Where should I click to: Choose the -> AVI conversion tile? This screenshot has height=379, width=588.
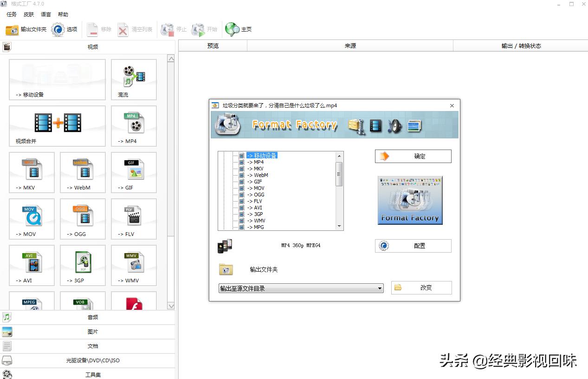point(32,265)
